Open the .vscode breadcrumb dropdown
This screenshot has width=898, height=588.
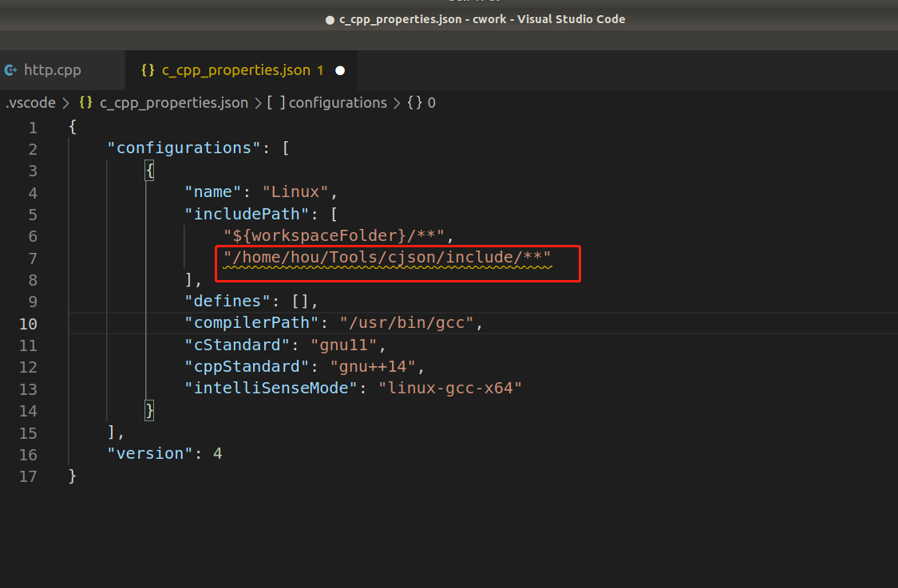point(30,102)
